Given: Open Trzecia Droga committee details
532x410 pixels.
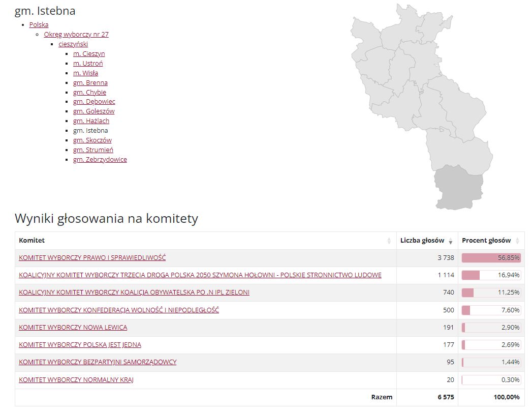Looking at the screenshot, I should (x=200, y=275).
